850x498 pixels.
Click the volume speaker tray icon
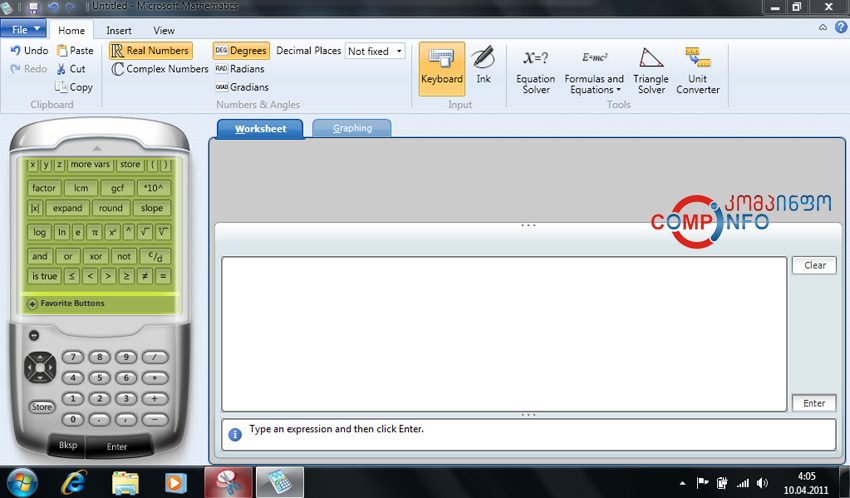(x=762, y=483)
